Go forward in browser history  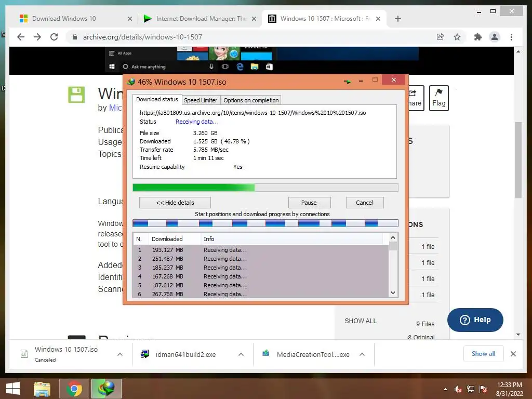pos(37,37)
